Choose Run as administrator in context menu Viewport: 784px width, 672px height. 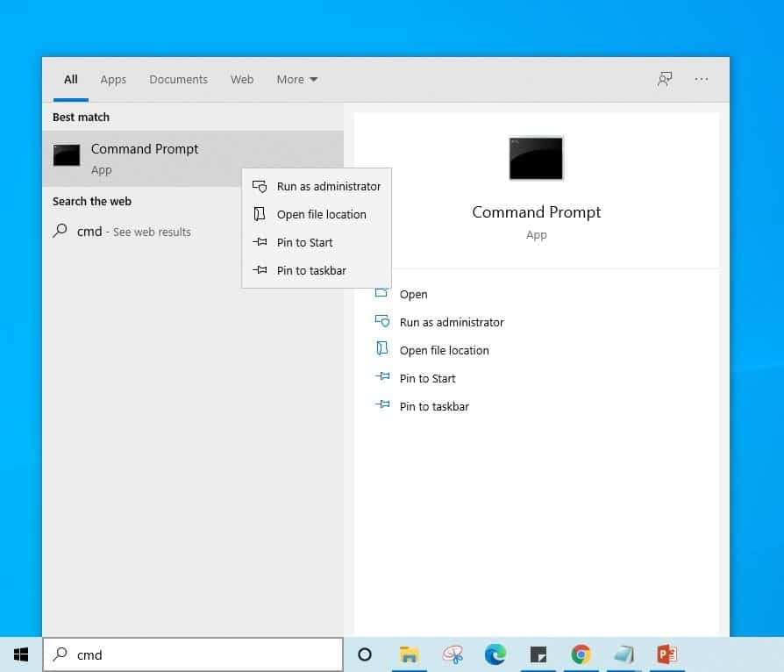coord(317,186)
